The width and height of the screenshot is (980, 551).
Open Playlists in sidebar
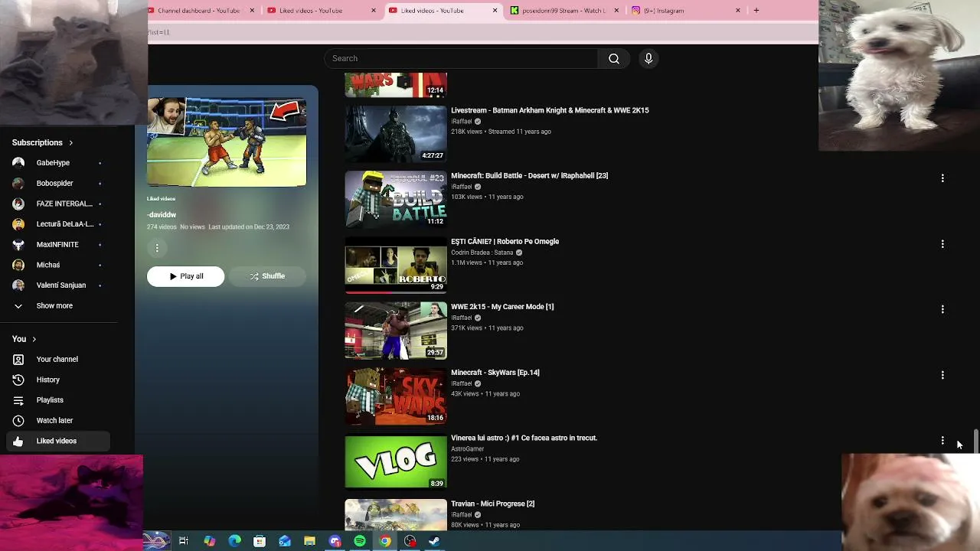click(57, 400)
